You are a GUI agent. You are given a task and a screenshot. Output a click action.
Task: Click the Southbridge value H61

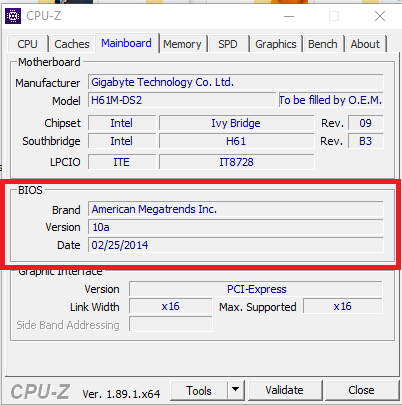pos(236,141)
